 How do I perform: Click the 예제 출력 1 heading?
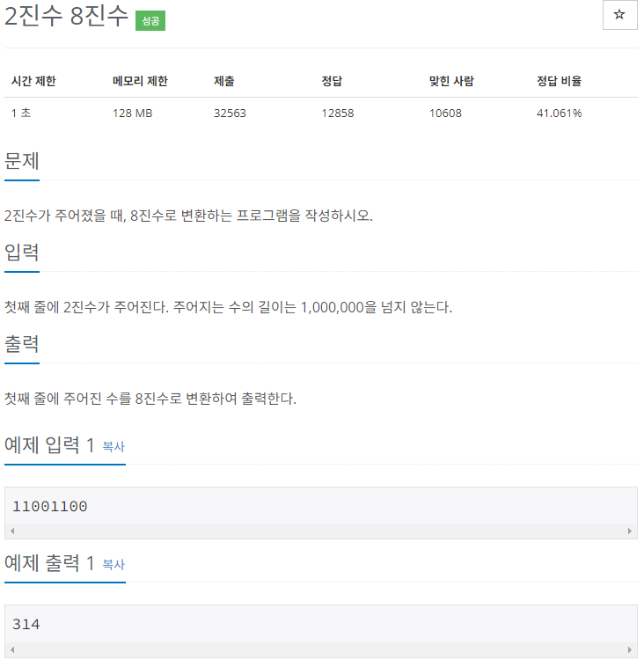click(x=49, y=563)
